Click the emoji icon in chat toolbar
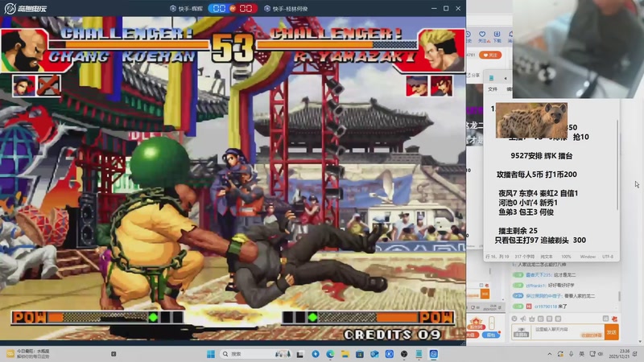The width and height of the screenshot is (644, 362). (x=514, y=319)
